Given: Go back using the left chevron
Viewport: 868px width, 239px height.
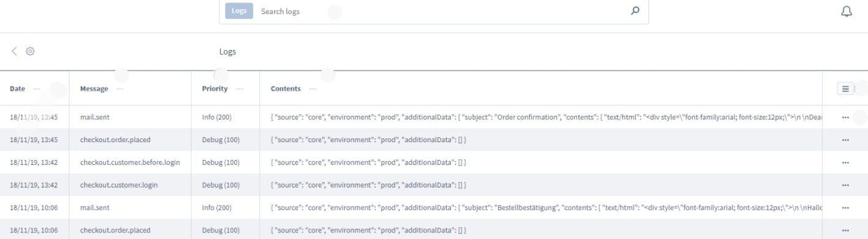Looking at the screenshot, I should point(15,51).
